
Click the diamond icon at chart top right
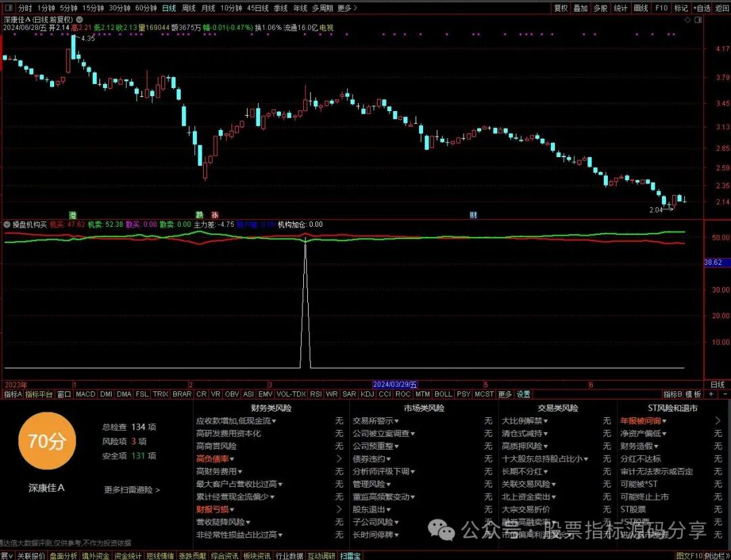[x=687, y=20]
